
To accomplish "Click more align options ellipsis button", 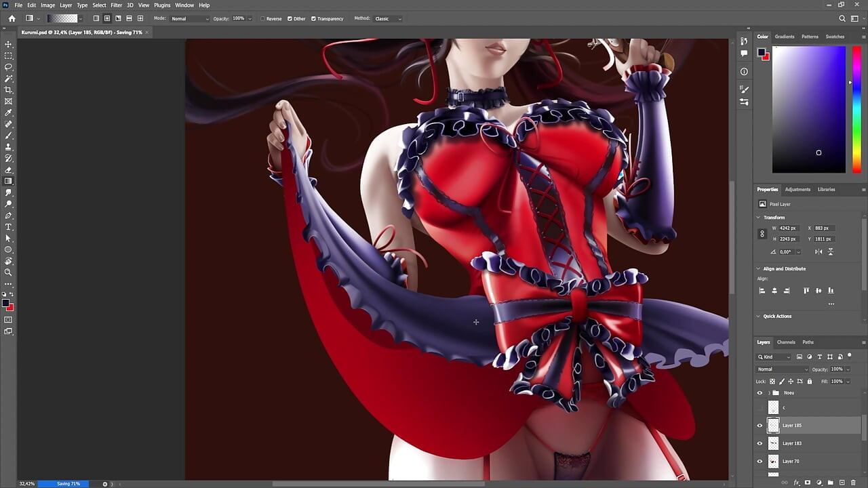I will click(x=831, y=304).
